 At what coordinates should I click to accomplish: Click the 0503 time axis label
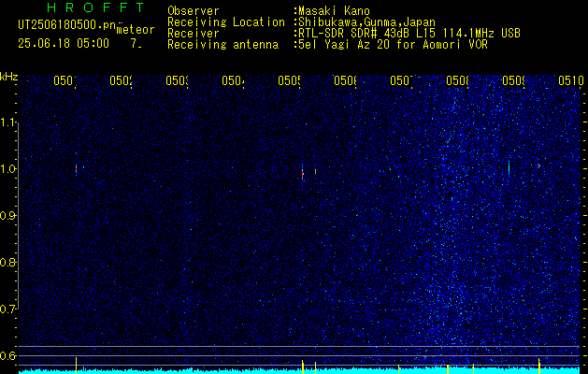pos(177,80)
